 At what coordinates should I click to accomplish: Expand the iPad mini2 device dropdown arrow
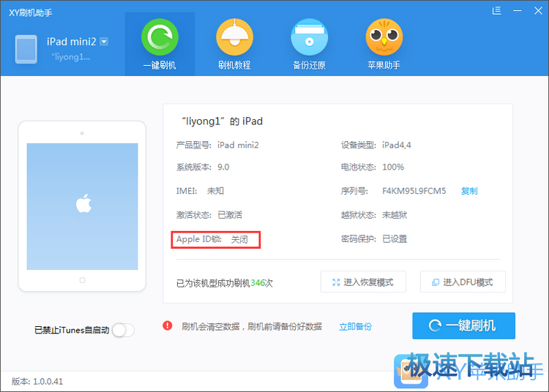(104, 42)
